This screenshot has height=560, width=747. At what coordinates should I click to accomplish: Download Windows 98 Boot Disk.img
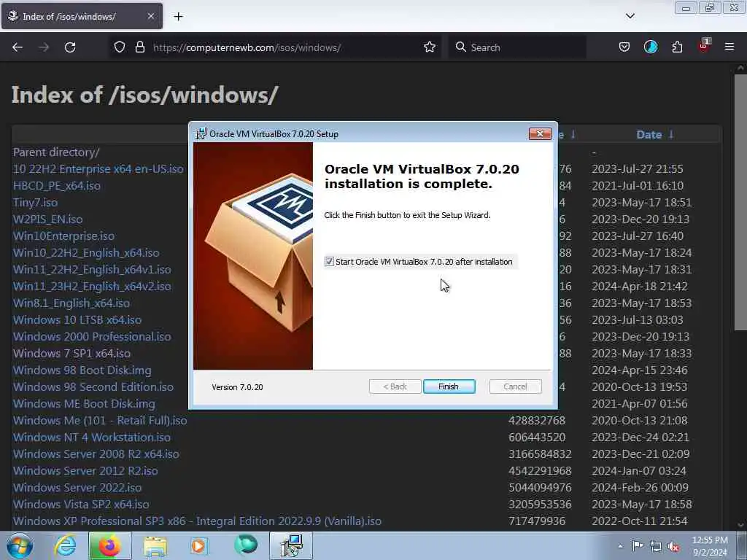(x=82, y=370)
